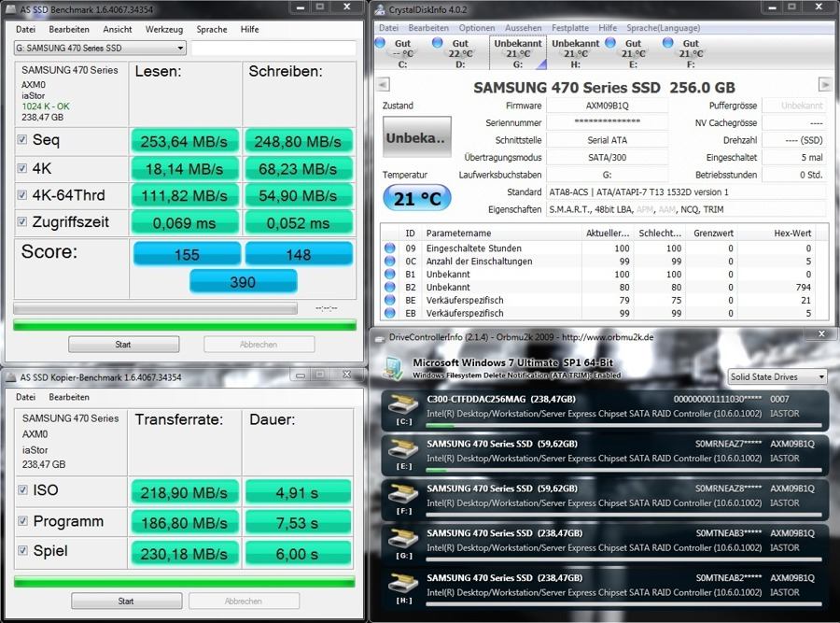The width and height of the screenshot is (840, 623).
Task: Go to previous disk with left arrow
Action: [383, 84]
